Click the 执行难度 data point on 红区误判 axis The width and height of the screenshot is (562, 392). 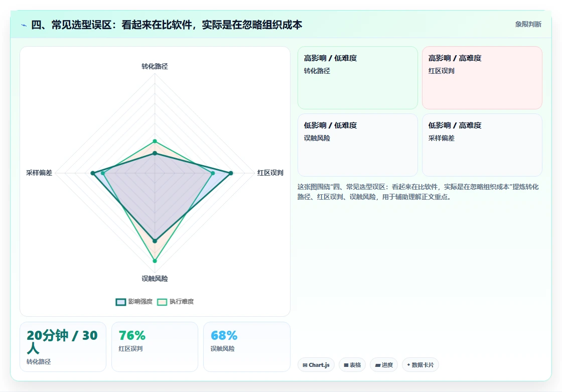pyautogui.click(x=213, y=173)
